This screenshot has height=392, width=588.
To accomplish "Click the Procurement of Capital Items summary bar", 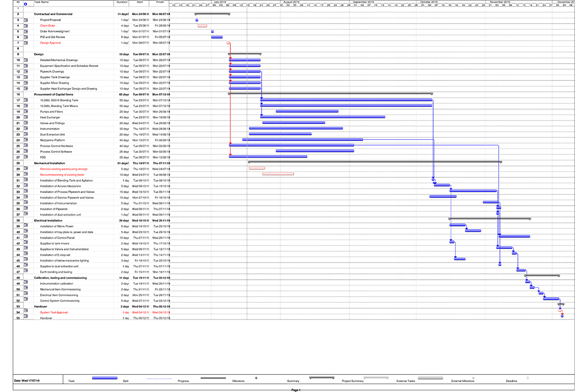I will [330, 94].
